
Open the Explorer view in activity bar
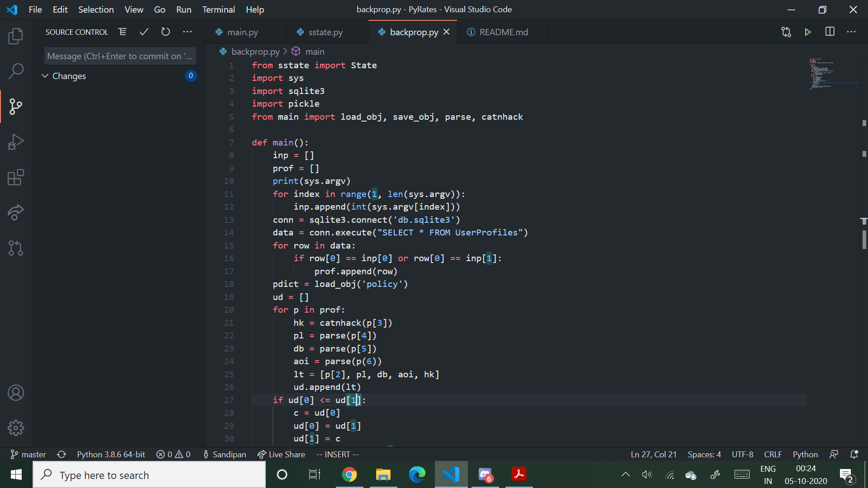(16, 36)
